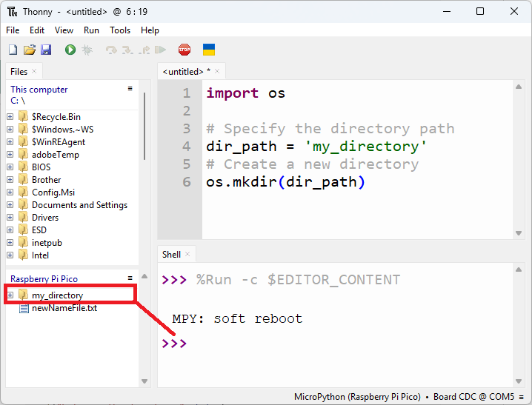Open the This computer panel menu icon

(130, 89)
